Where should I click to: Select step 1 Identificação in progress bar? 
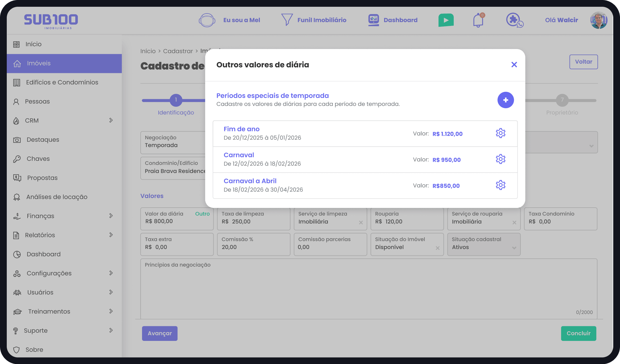pyautogui.click(x=176, y=100)
